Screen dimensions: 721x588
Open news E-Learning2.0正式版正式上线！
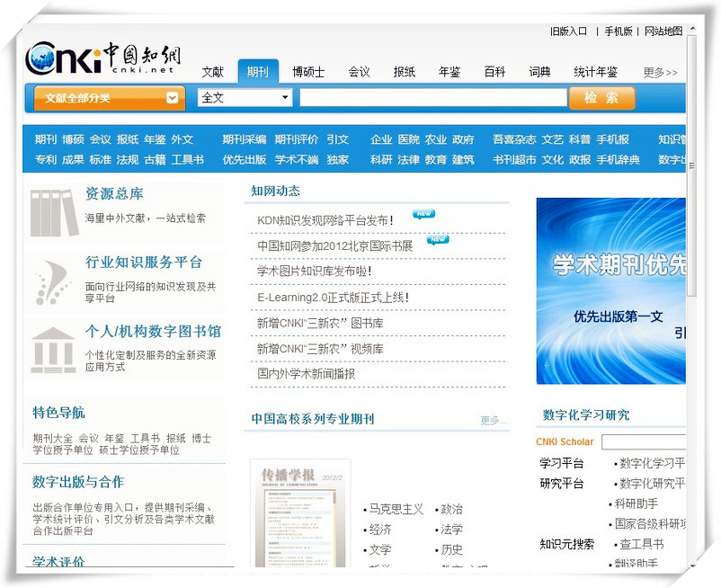pos(333,298)
